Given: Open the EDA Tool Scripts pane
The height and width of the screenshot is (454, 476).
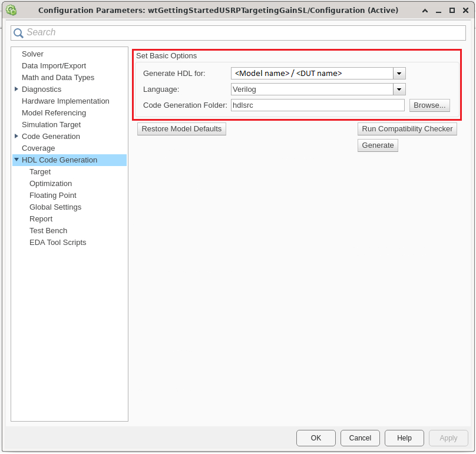Looking at the screenshot, I should (x=58, y=243).
